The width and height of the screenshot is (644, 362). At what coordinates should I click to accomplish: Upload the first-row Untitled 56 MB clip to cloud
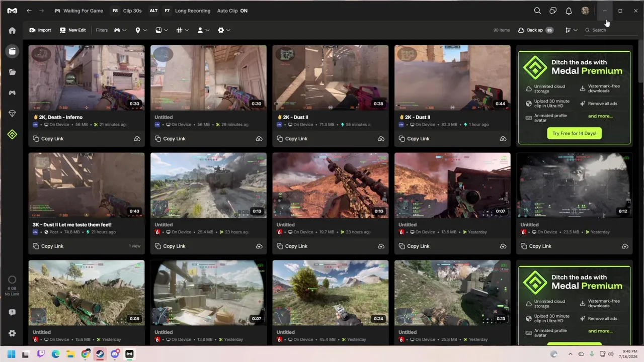[259, 139]
